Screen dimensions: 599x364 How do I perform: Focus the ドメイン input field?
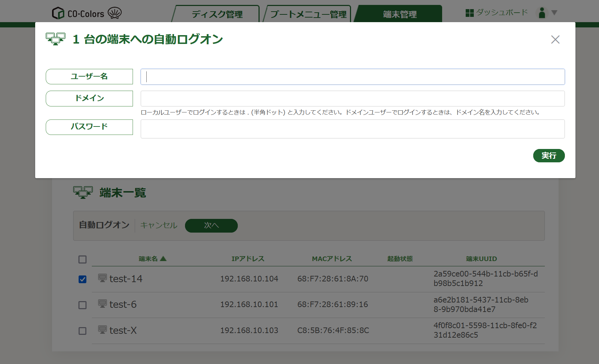[352, 99]
